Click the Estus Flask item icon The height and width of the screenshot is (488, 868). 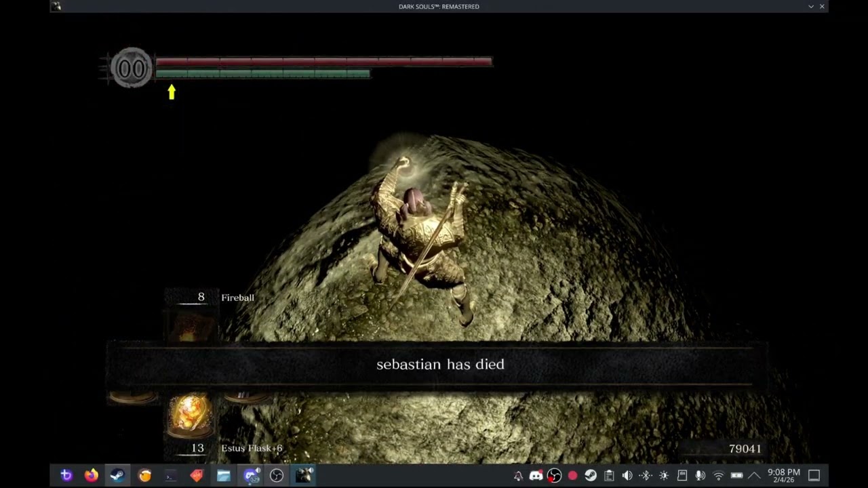pyautogui.click(x=191, y=414)
